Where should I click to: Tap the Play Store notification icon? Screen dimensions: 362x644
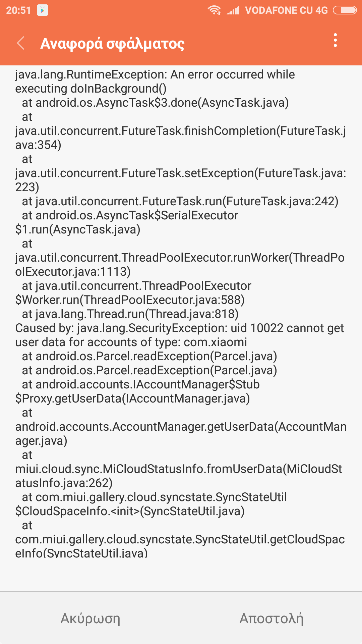pyautogui.click(x=43, y=10)
